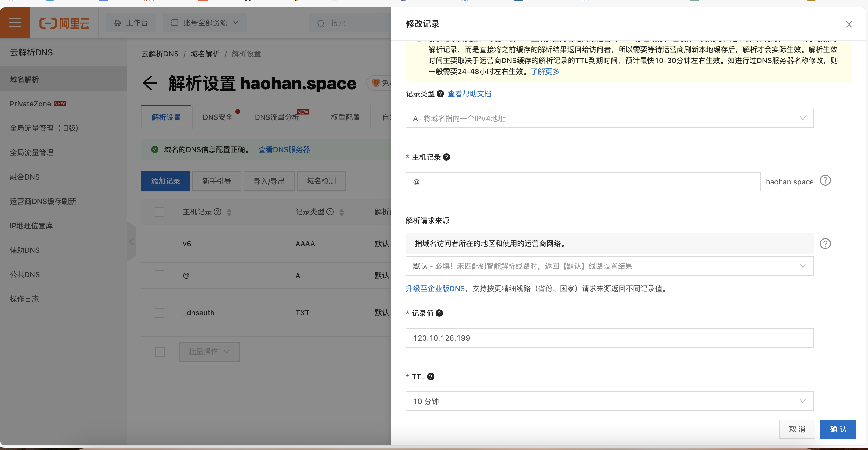Click help icon next to TTL
The image size is (868, 450).
(430, 377)
